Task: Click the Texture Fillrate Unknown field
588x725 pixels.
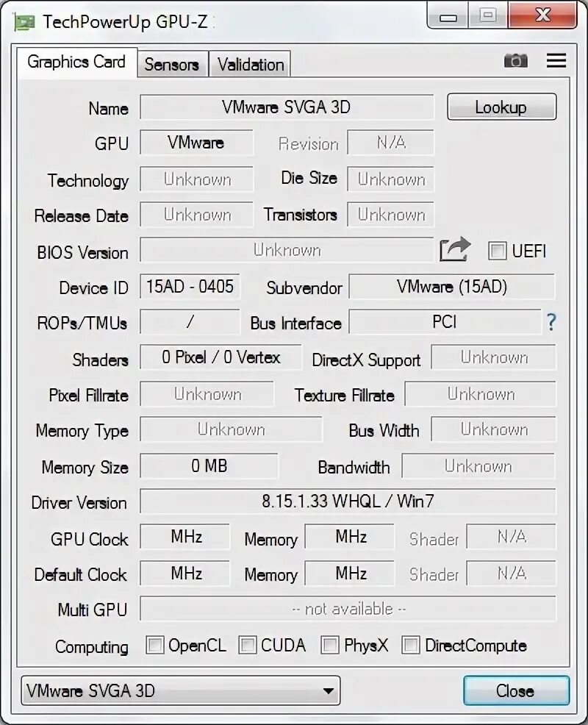Action: pos(480,394)
